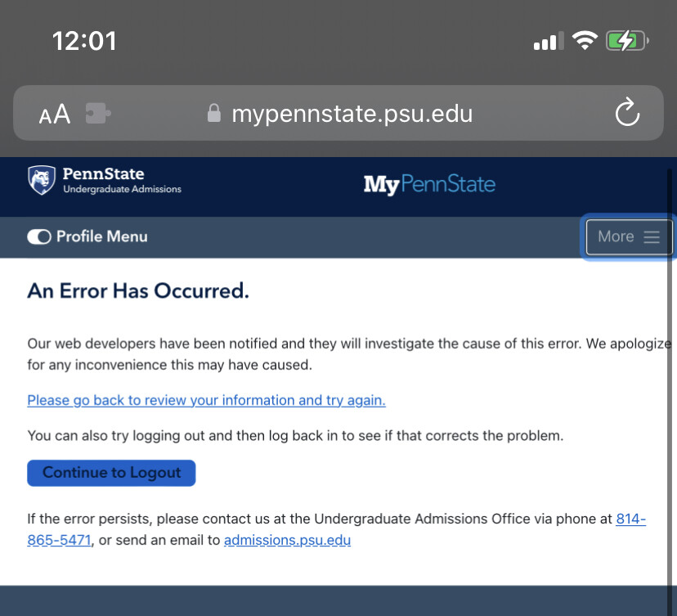Tap the mypennstate.psu.edu address field
The image size is (677, 616).
(x=338, y=113)
